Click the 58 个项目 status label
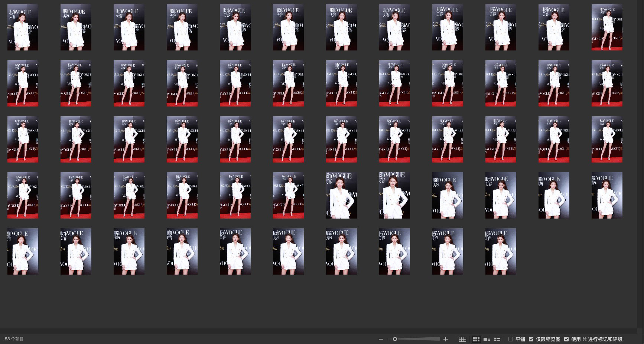644x344 pixels. pos(14,339)
